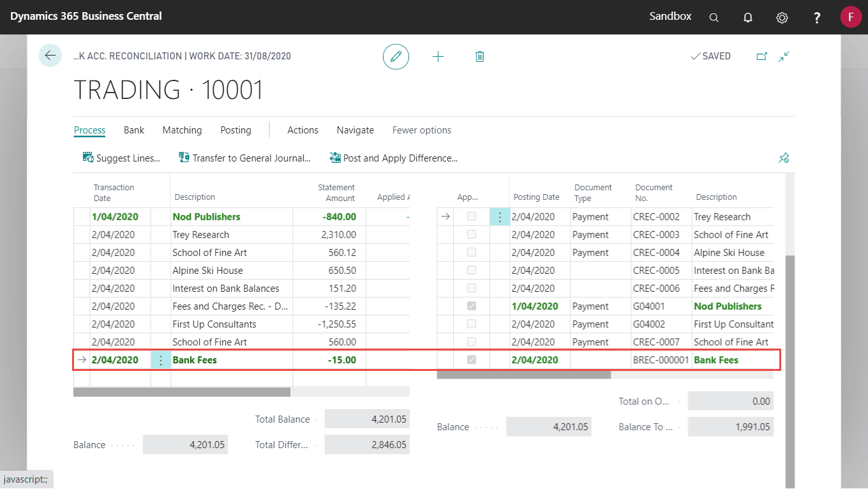
Task: Open the Matching menu
Action: (182, 130)
